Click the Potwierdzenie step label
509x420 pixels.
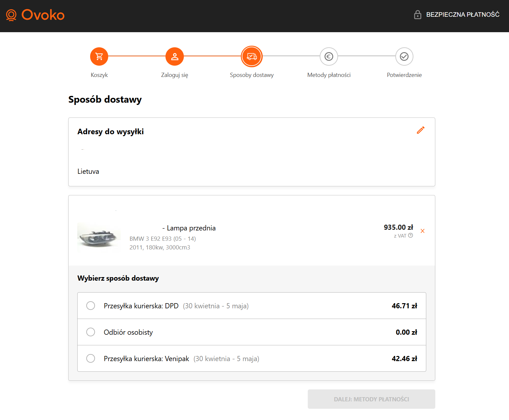tap(404, 75)
